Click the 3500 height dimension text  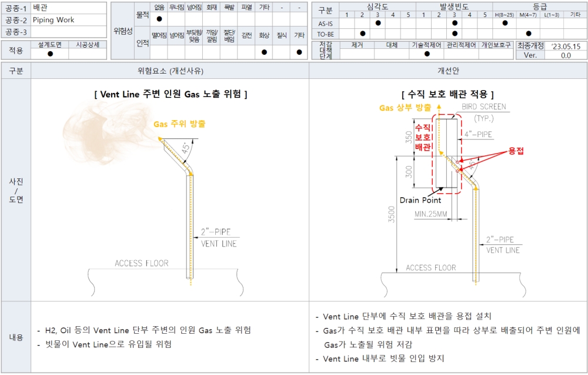coord(400,214)
